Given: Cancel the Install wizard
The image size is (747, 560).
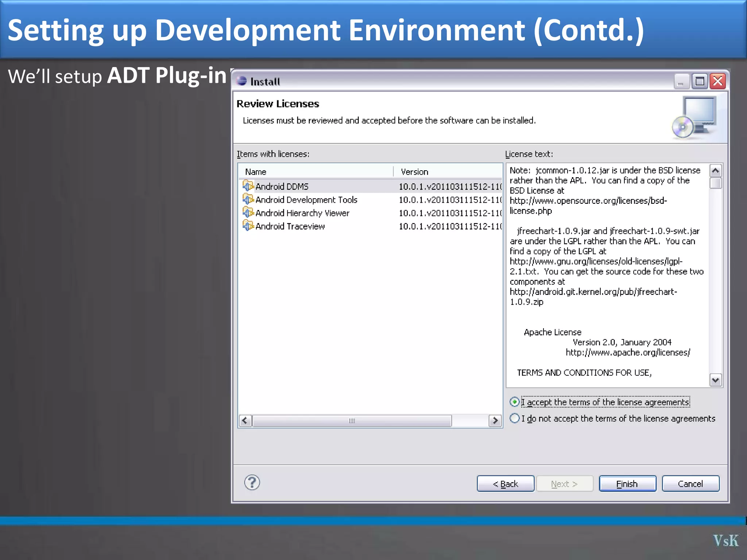Looking at the screenshot, I should 690,484.
